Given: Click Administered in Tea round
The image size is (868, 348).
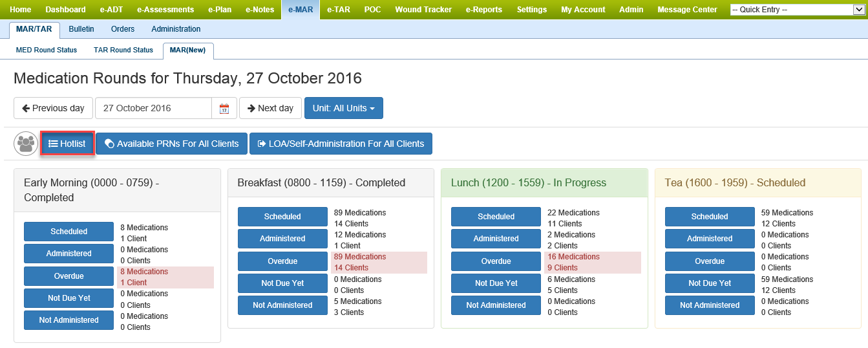Looking at the screenshot, I should (x=709, y=239).
